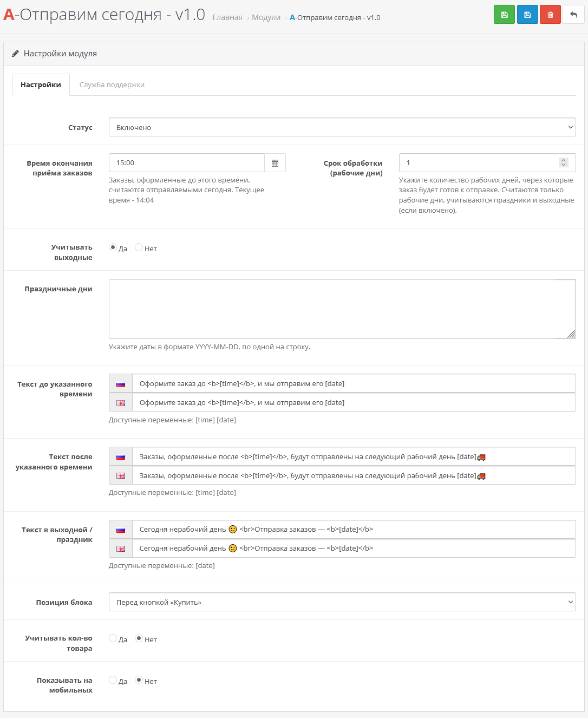588x718 pixels.
Task: Click the English flag beside the weekend/holiday text
Action: (121, 549)
